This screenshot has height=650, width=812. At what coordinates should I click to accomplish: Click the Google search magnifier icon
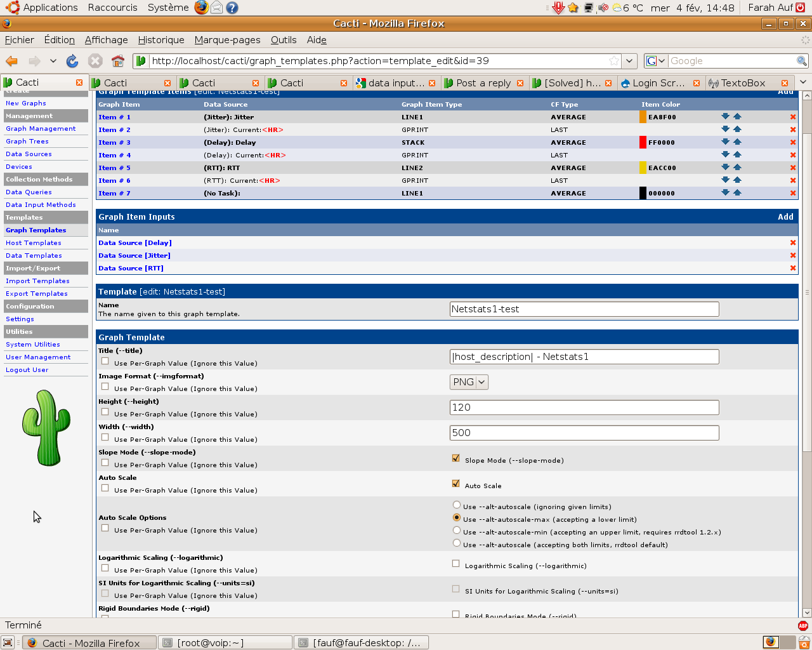coord(802,61)
